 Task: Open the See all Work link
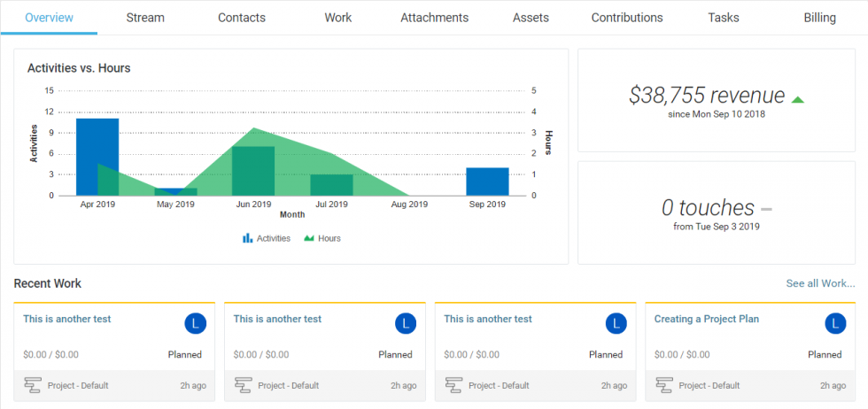pos(820,283)
